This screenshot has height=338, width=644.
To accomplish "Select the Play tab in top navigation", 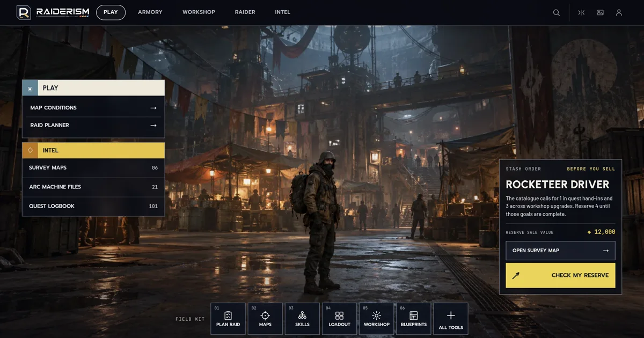I will click(x=111, y=12).
